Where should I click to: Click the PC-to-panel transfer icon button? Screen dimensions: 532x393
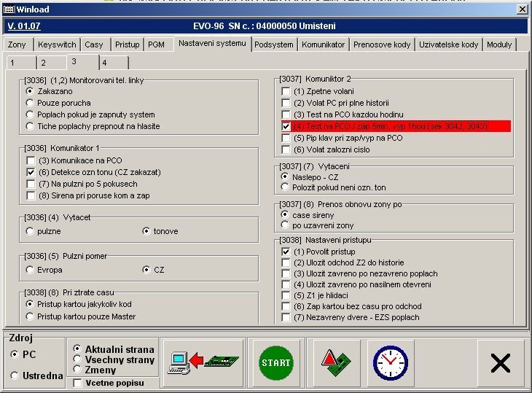pyautogui.click(x=203, y=362)
